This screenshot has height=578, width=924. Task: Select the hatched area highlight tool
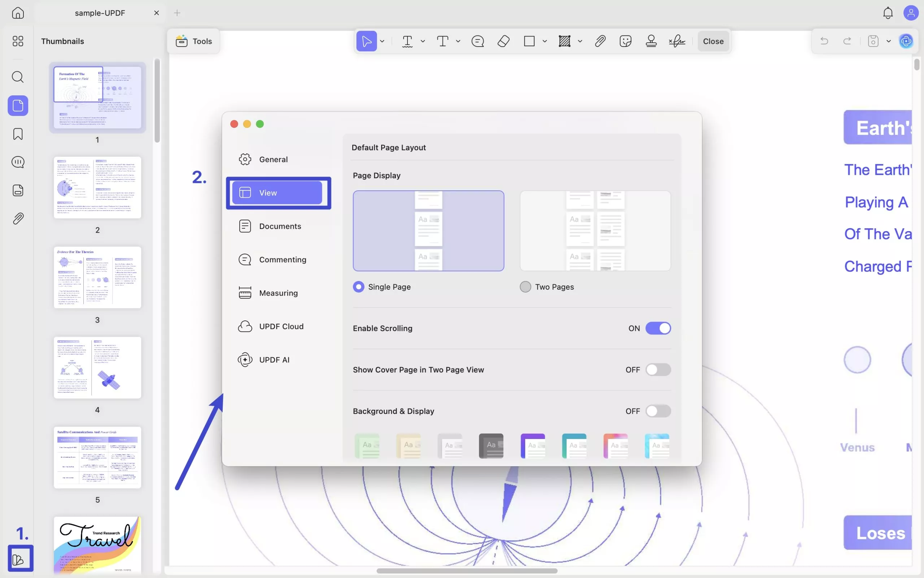(x=565, y=41)
